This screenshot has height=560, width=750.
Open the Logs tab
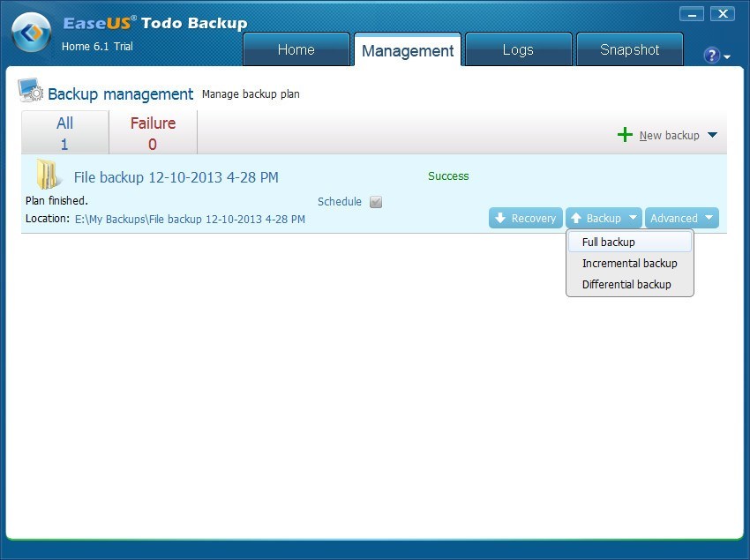click(518, 49)
